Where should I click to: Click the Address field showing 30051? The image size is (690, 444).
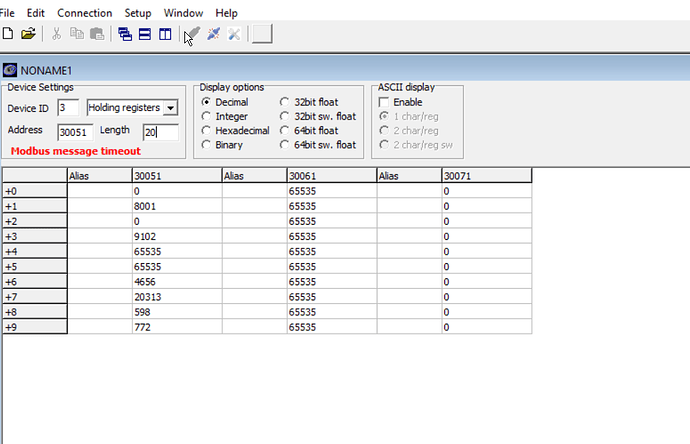(76, 132)
